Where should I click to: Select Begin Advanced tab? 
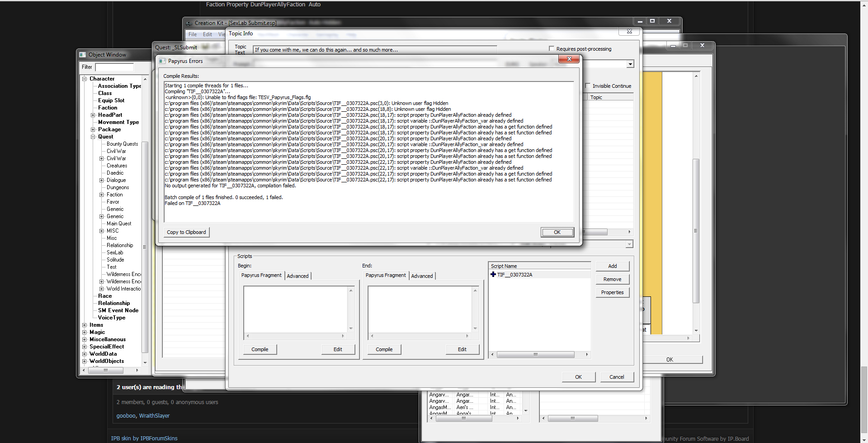tap(298, 276)
